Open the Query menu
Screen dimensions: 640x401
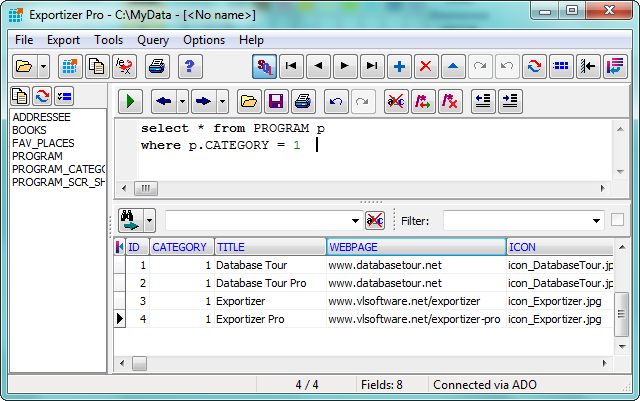[x=153, y=40]
